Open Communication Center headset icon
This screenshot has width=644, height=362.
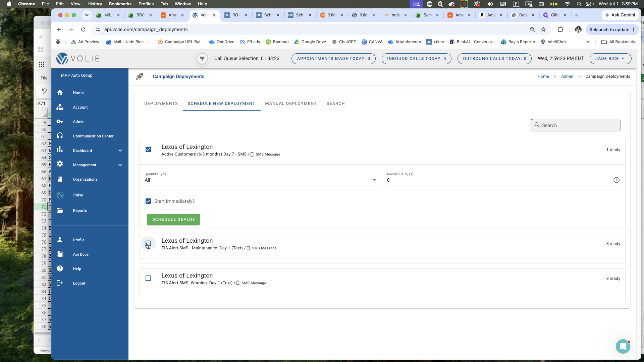pyautogui.click(x=60, y=136)
